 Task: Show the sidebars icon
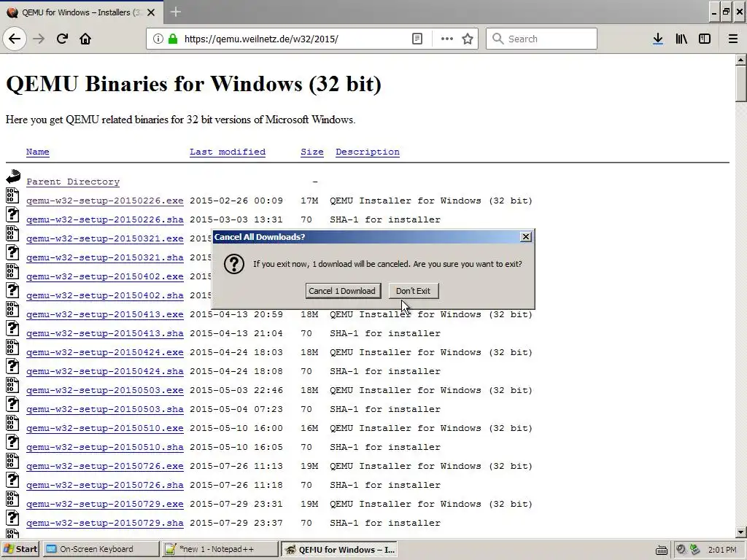[705, 39]
